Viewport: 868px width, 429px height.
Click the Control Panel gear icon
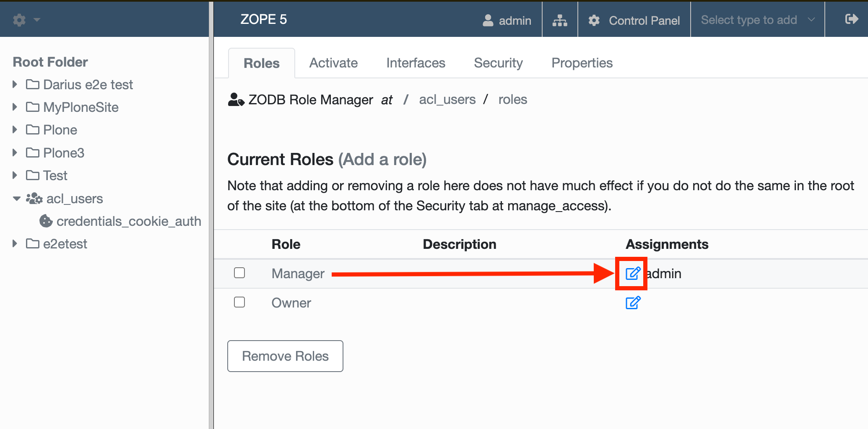[594, 20]
